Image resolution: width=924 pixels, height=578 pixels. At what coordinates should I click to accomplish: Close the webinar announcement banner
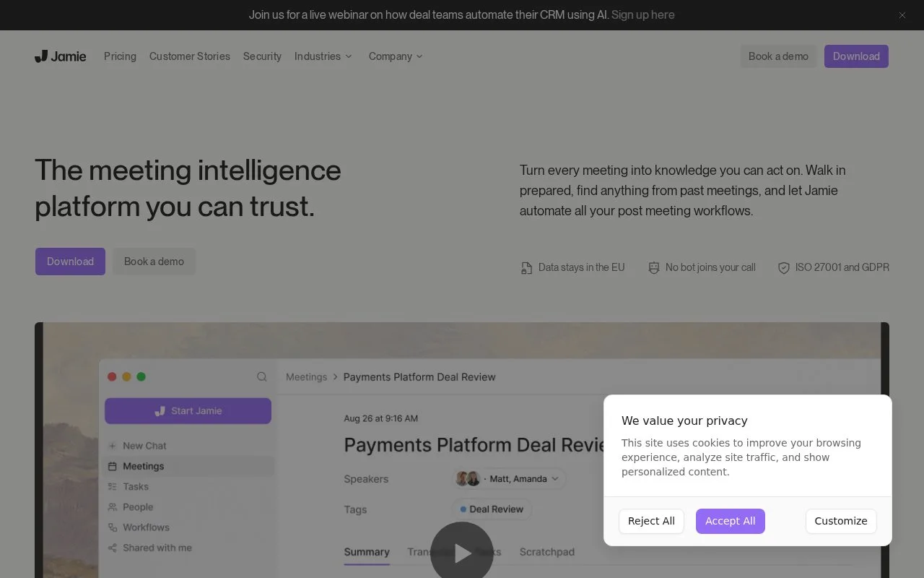(x=902, y=15)
